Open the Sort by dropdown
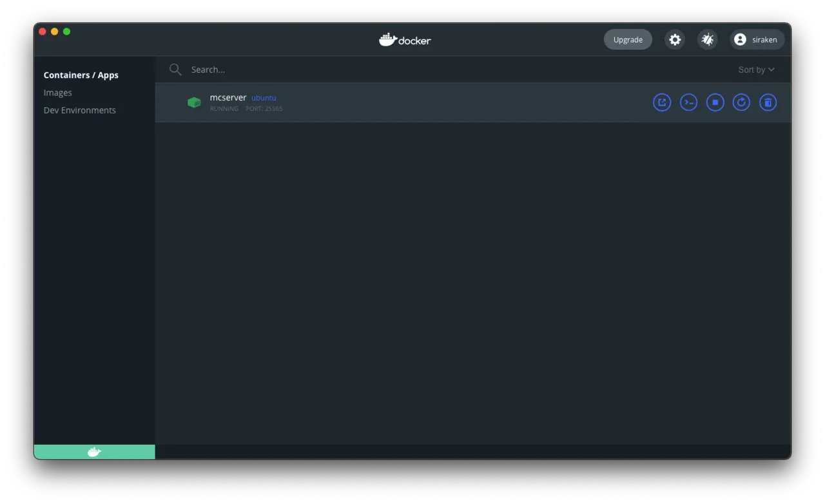 tap(755, 69)
